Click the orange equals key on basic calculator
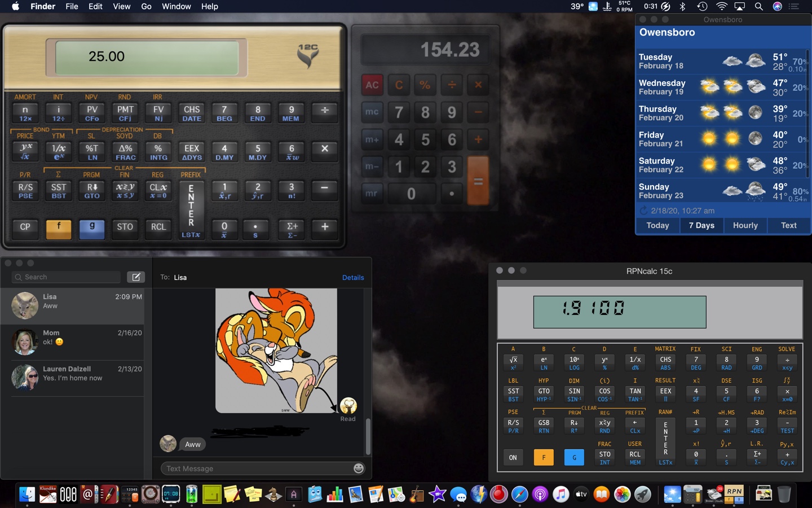Viewport: 812px width, 508px height. pyautogui.click(x=478, y=181)
